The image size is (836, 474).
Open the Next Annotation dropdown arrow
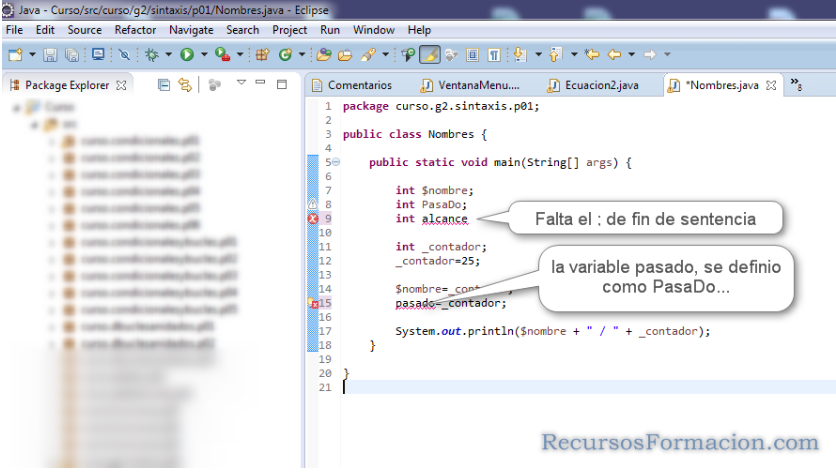(538, 54)
